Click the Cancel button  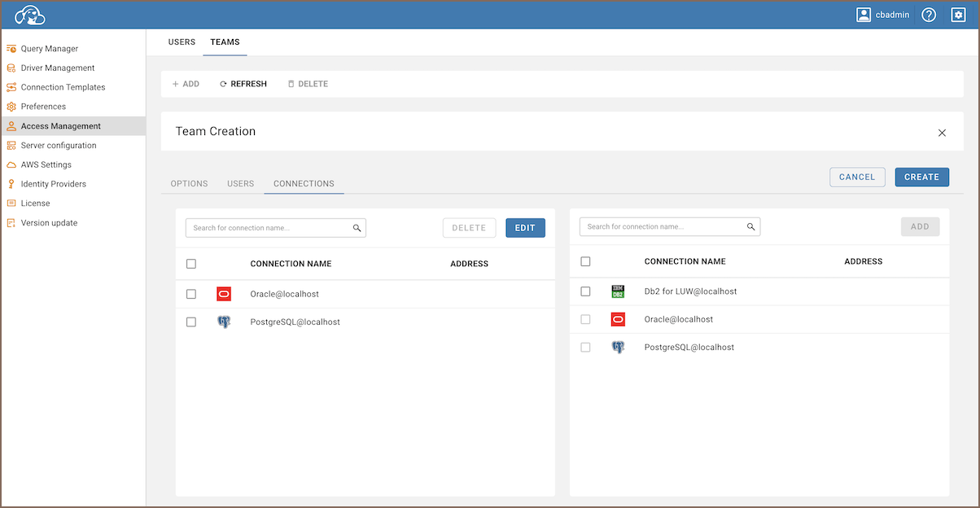(x=856, y=177)
